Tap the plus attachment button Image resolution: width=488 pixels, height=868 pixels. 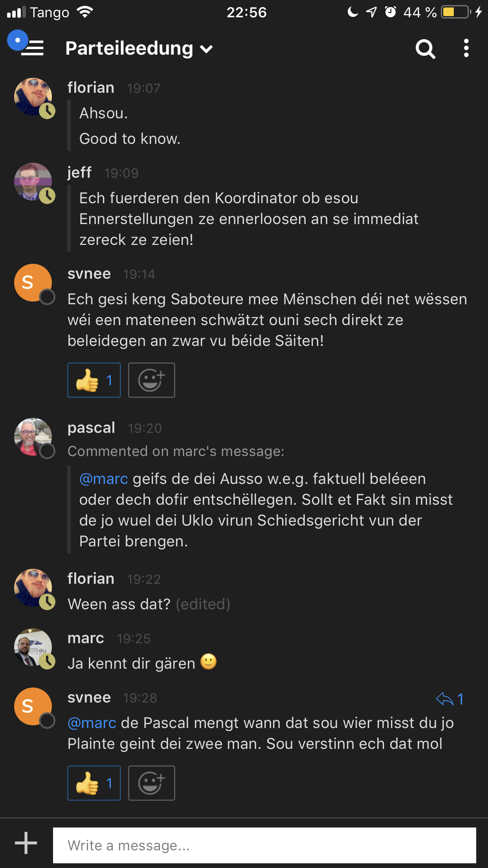(x=26, y=843)
